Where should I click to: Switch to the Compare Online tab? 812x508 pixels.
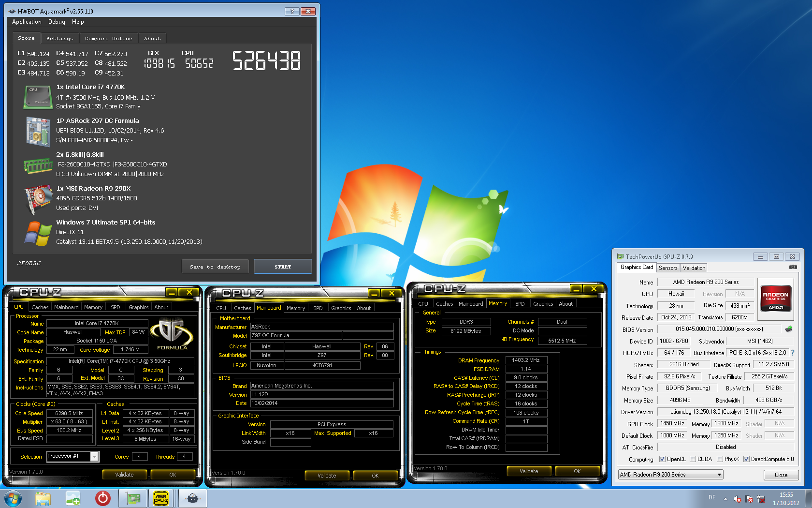[x=108, y=38]
